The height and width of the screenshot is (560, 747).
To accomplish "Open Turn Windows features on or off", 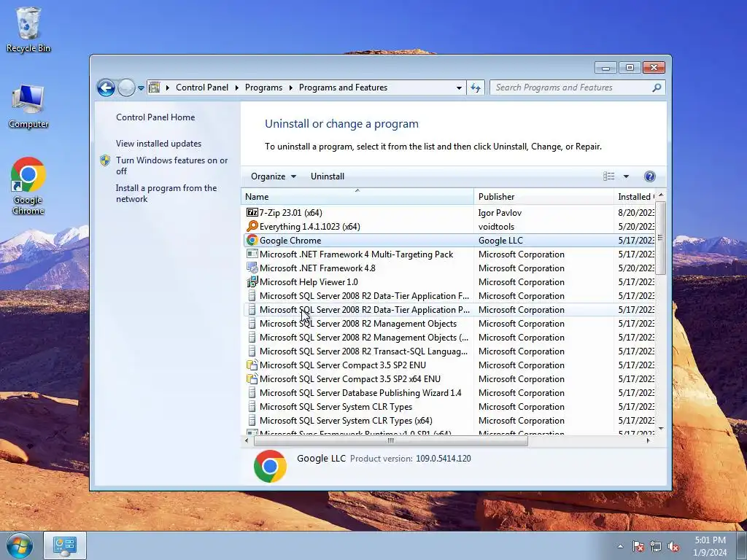I will click(x=172, y=166).
